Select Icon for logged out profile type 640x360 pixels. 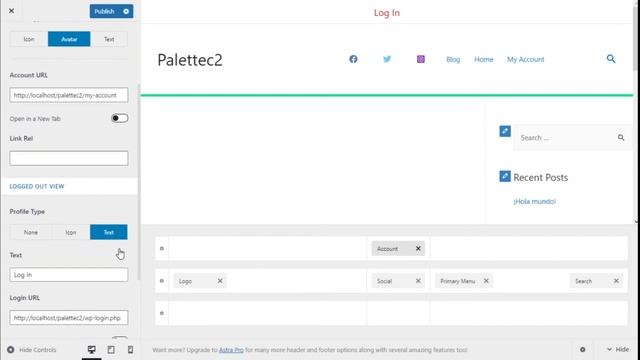pyautogui.click(x=71, y=232)
